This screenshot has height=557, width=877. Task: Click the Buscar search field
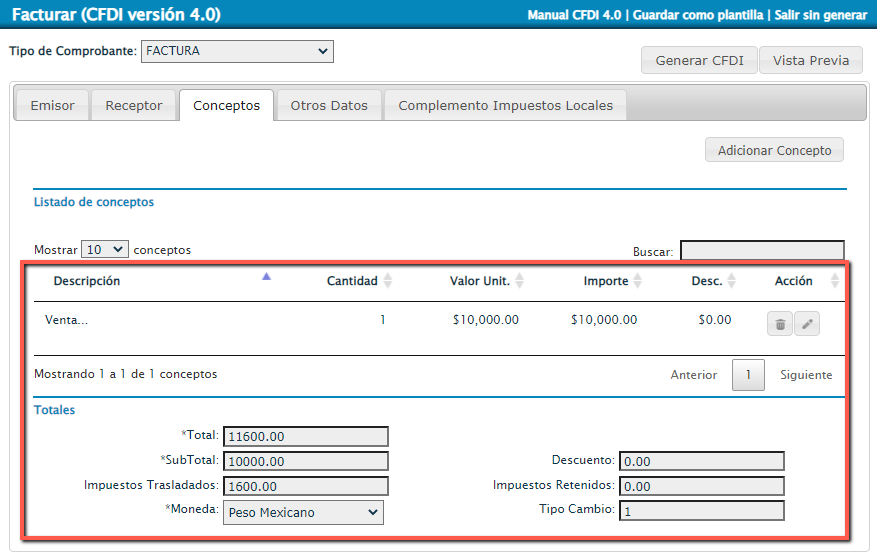762,251
